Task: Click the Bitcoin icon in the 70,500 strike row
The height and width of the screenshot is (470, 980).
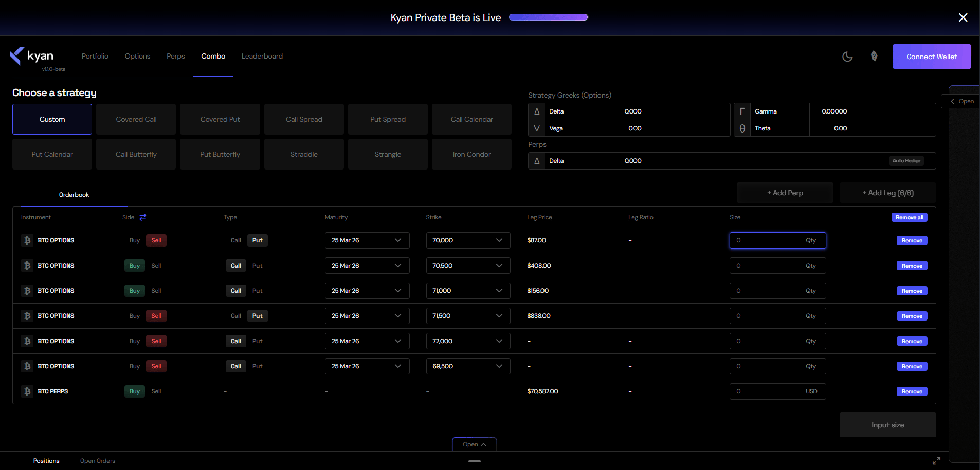Action: tap(27, 266)
